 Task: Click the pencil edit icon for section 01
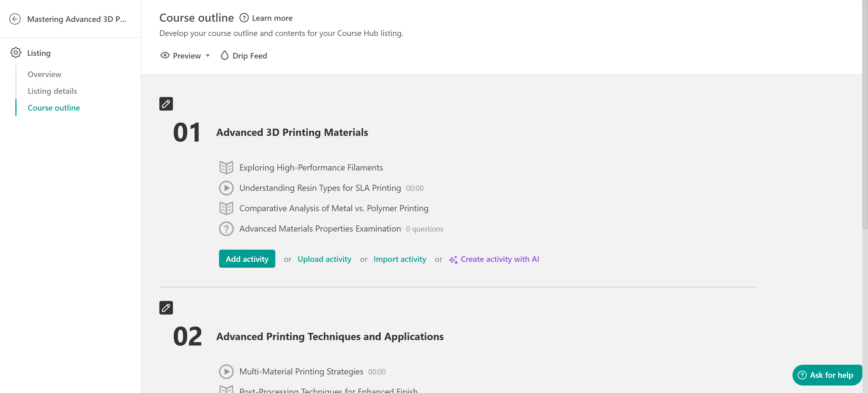pos(166,104)
